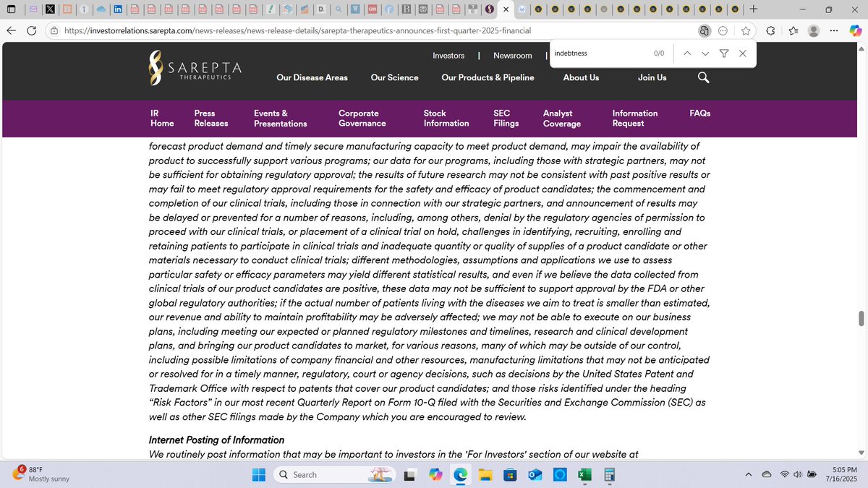The width and height of the screenshot is (868, 488).
Task: Open Our Products & Pipeline menu
Action: (x=488, y=77)
